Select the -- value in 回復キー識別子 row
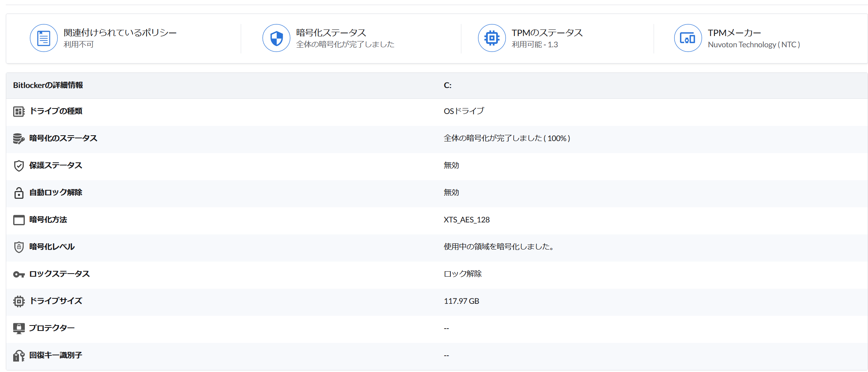The height and width of the screenshot is (372, 868). 446,356
